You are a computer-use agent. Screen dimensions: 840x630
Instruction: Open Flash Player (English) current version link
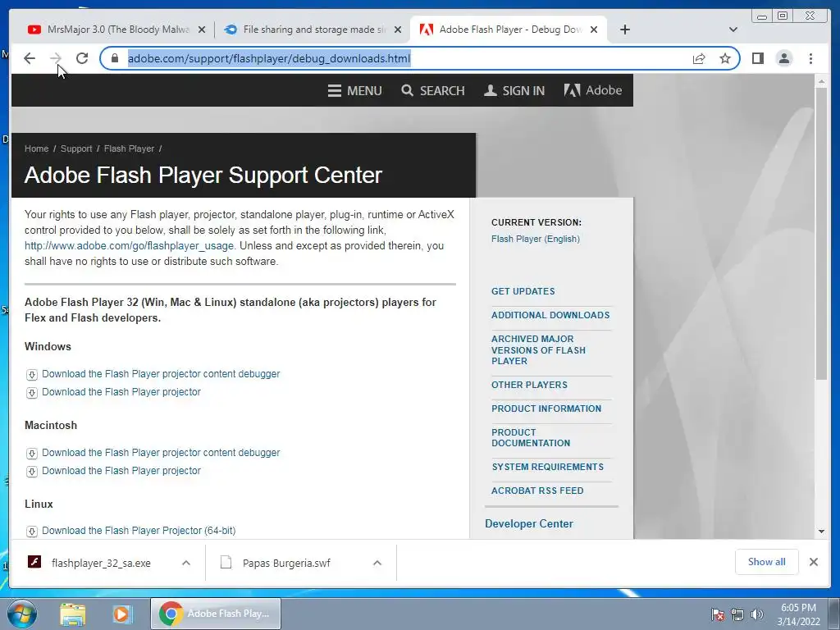[x=535, y=239]
